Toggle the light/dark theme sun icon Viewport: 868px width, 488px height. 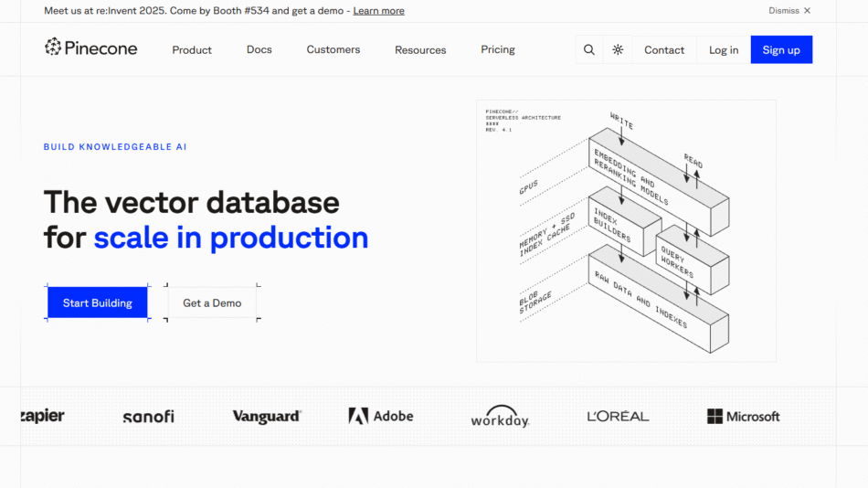pos(618,50)
